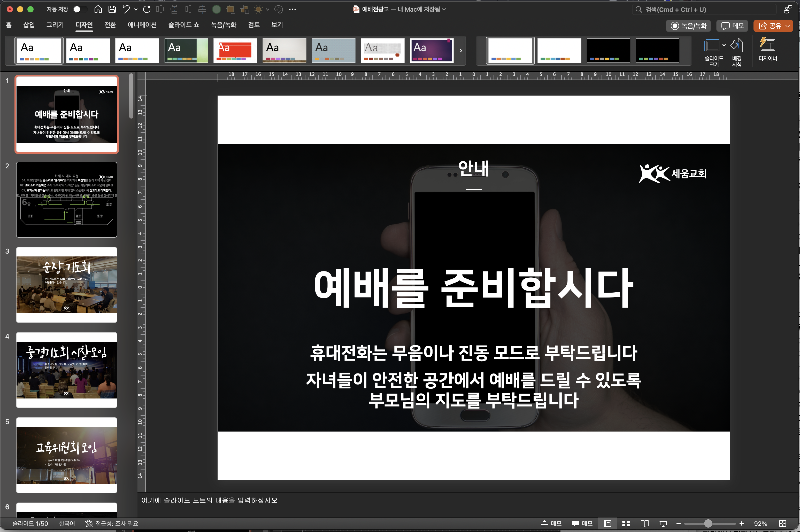
Task: Open the undo history dropdown arrow
Action: point(136,10)
